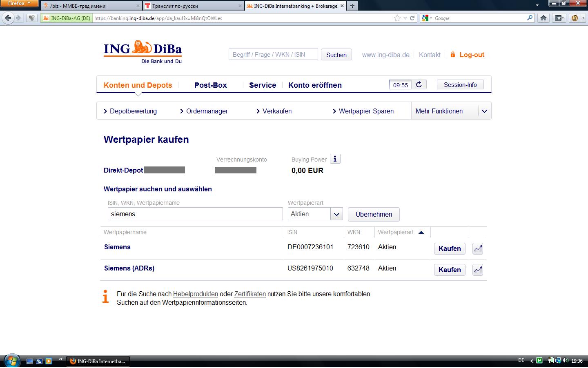
Task: Open Hebelprodukten link
Action: [x=196, y=294]
